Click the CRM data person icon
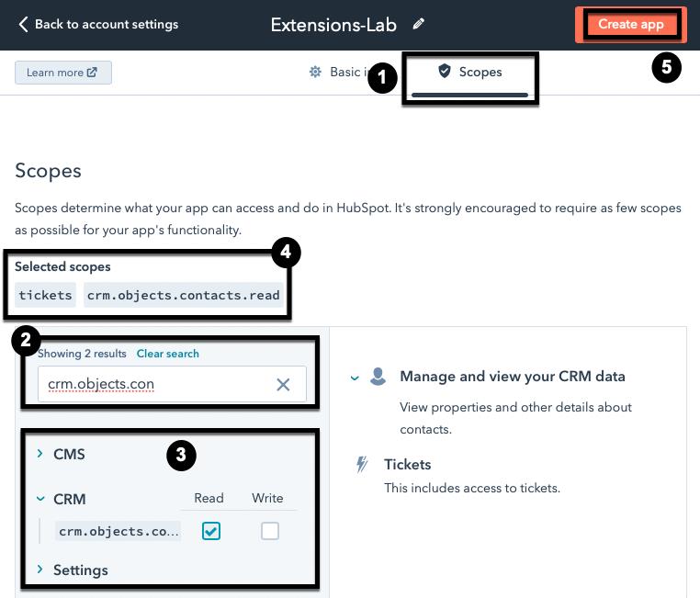The width and height of the screenshot is (700, 598). click(378, 377)
